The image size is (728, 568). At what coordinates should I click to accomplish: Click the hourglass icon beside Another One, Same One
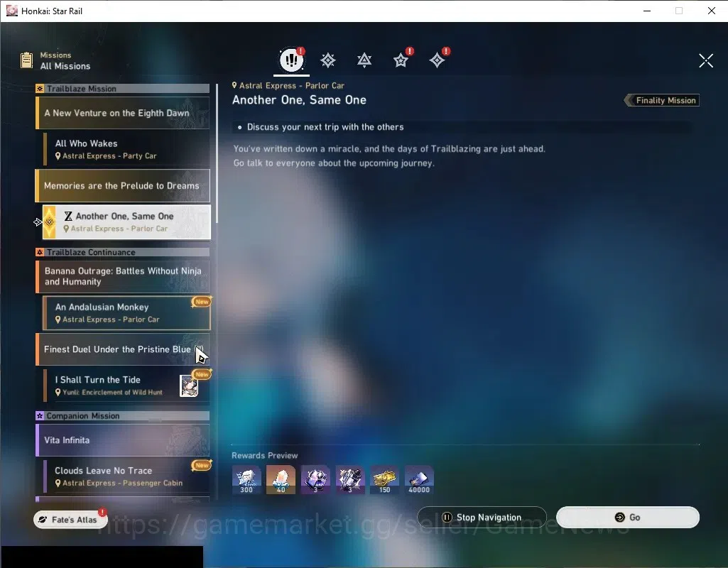pos(68,217)
